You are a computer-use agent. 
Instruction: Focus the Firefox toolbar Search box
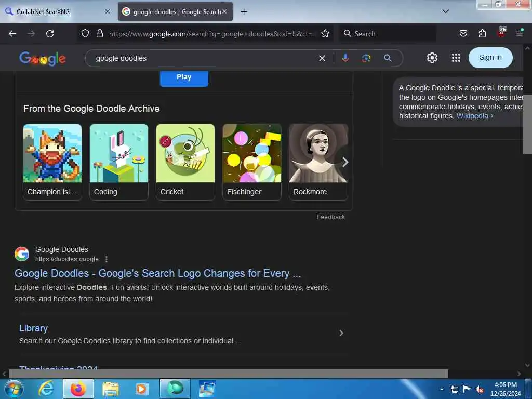click(x=388, y=34)
